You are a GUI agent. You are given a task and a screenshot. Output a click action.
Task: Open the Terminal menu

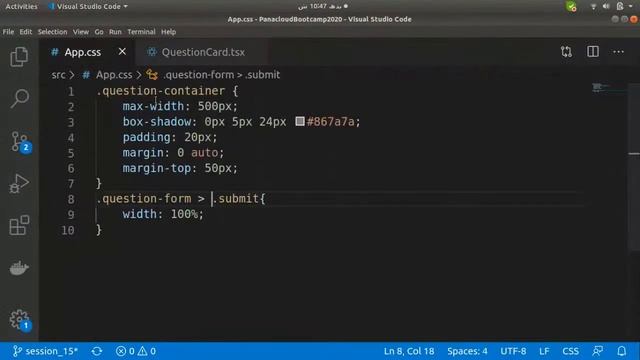tap(141, 32)
